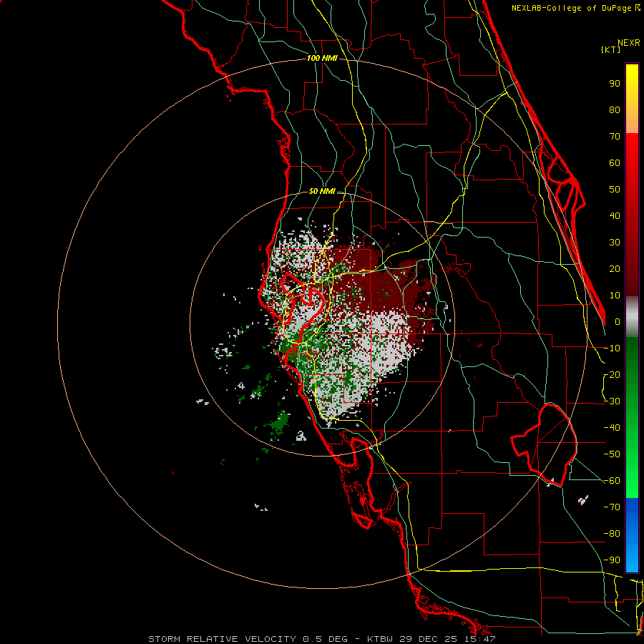Click the positive "60" label on the velocity scale

tap(615, 162)
